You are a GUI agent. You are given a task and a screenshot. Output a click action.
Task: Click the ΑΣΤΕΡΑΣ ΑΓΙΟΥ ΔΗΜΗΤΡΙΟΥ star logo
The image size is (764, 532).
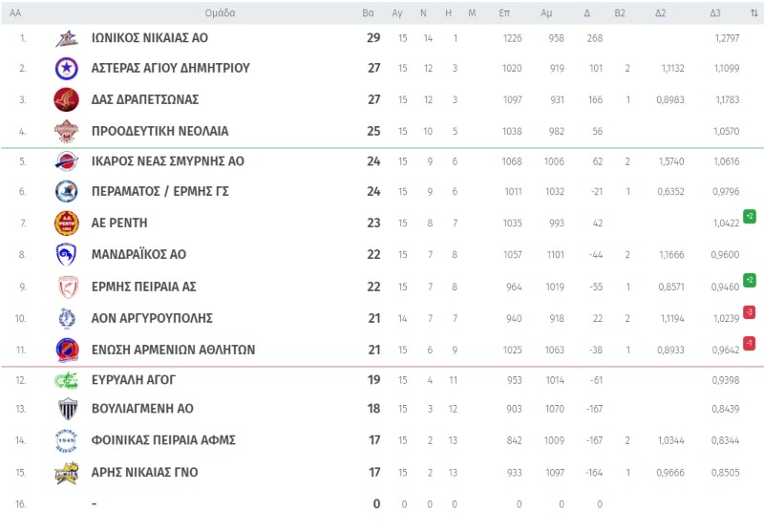coord(66,68)
